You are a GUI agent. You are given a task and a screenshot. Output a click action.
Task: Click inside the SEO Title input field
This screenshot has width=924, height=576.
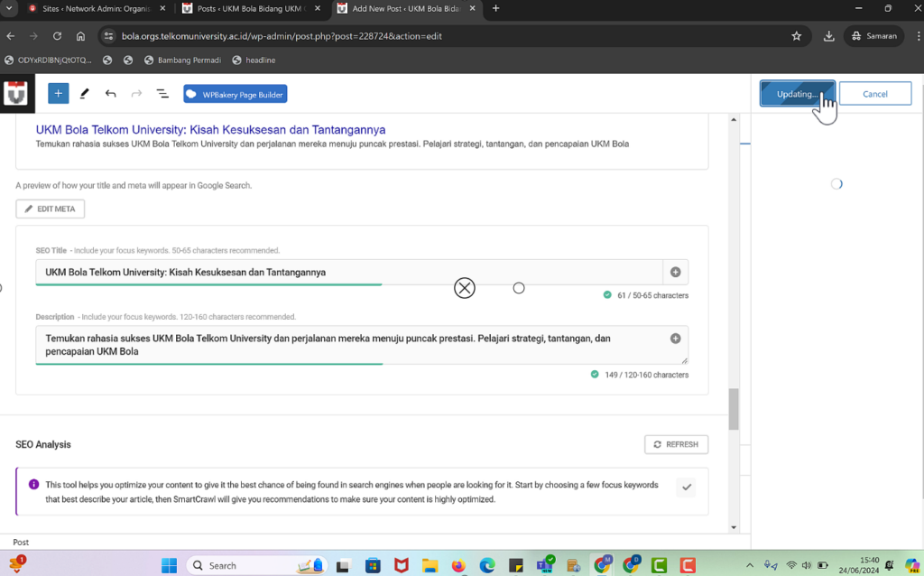[x=271, y=271]
